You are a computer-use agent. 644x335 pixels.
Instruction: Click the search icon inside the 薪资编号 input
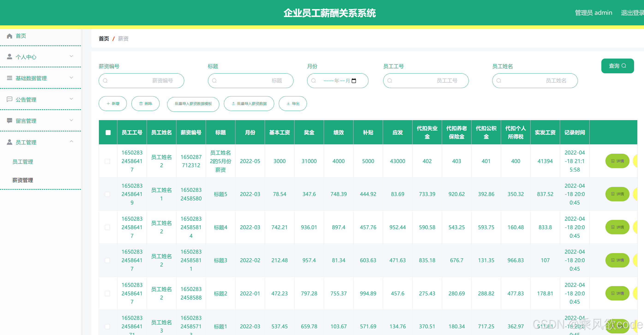(105, 81)
